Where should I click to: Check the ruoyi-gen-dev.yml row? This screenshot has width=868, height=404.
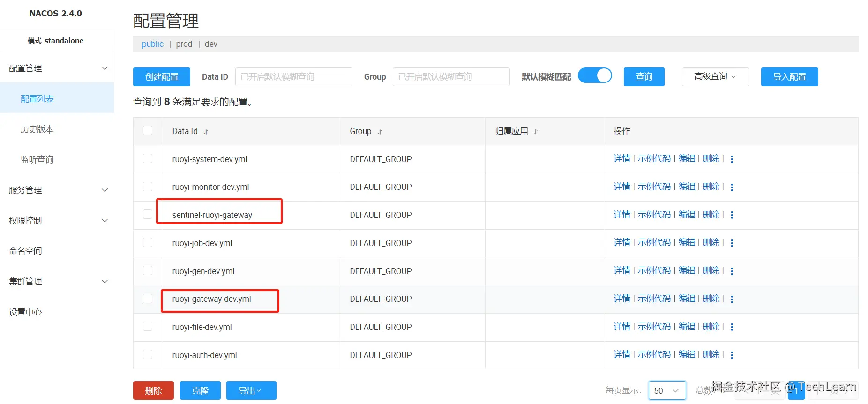[148, 270]
